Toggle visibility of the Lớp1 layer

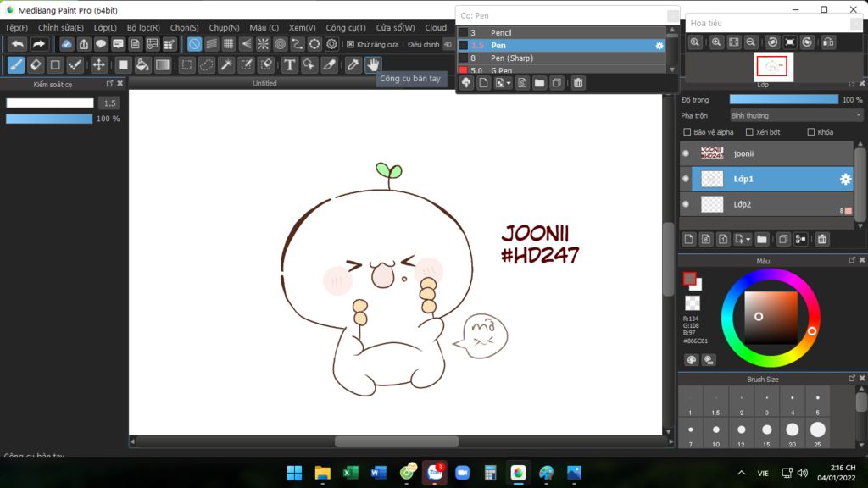point(686,179)
